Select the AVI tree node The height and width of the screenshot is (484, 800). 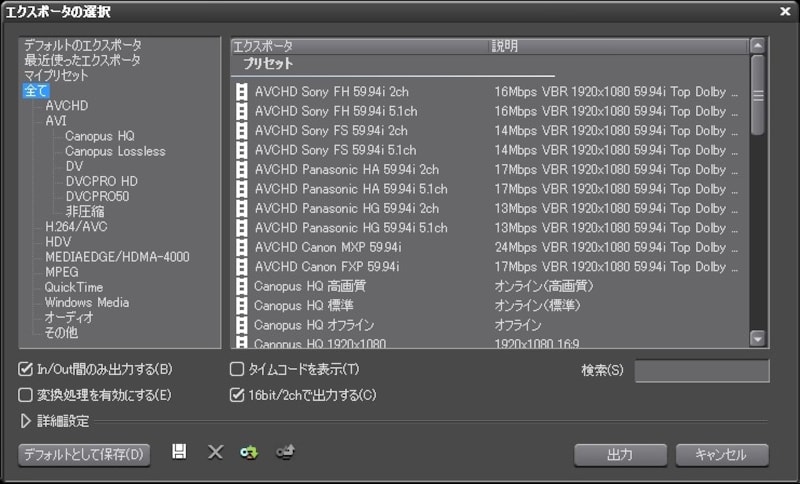(56, 121)
